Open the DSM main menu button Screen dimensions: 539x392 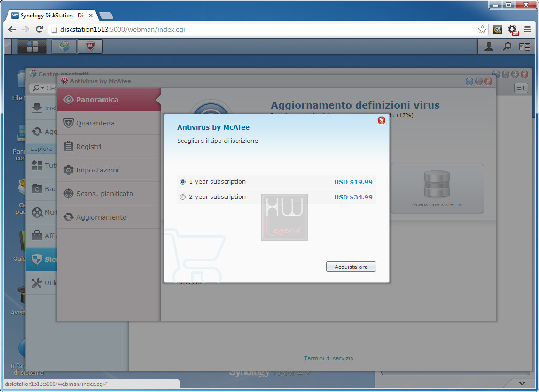click(x=31, y=47)
